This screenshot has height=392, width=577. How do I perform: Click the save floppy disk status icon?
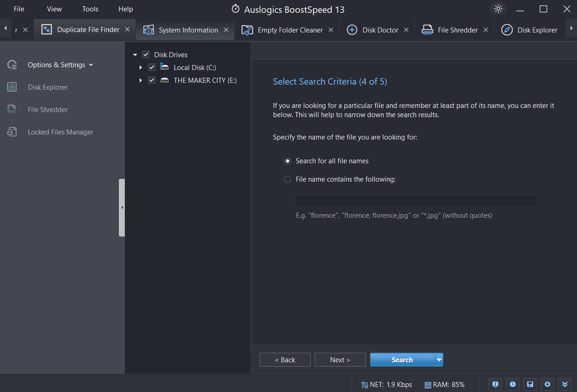[x=530, y=384]
